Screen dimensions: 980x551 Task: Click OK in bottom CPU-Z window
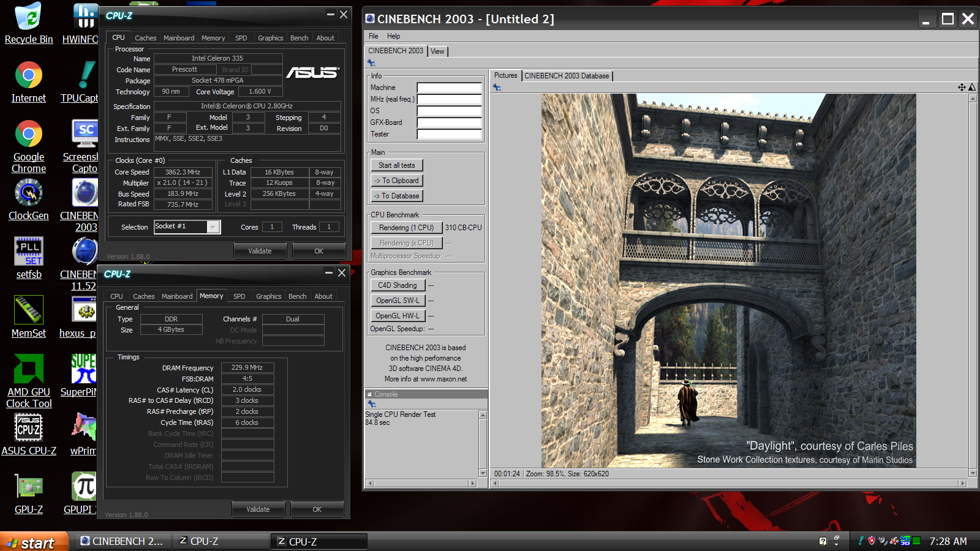click(x=317, y=509)
